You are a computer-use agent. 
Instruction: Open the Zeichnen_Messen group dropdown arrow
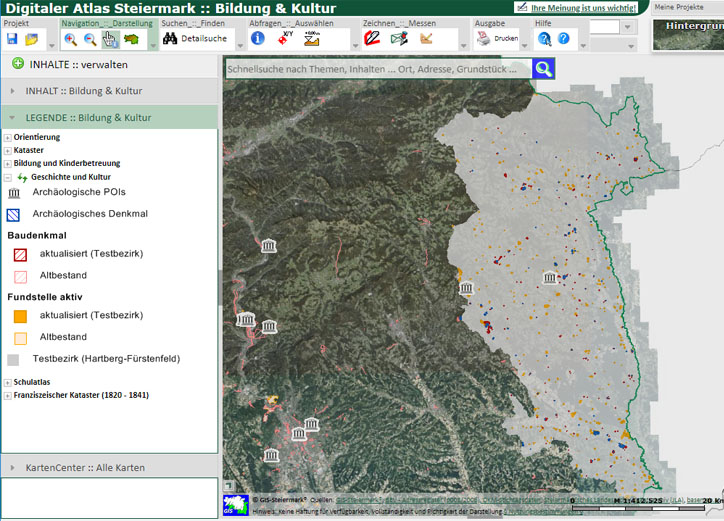point(464,46)
